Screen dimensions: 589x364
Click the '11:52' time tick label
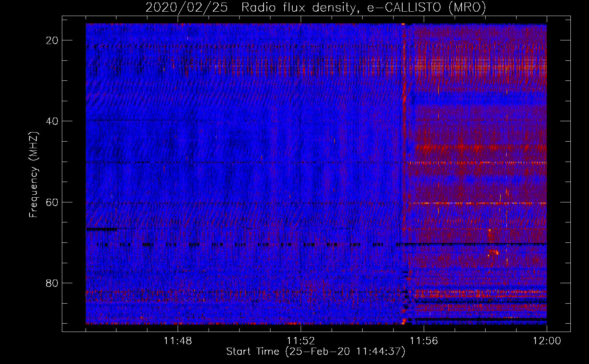coord(301,341)
